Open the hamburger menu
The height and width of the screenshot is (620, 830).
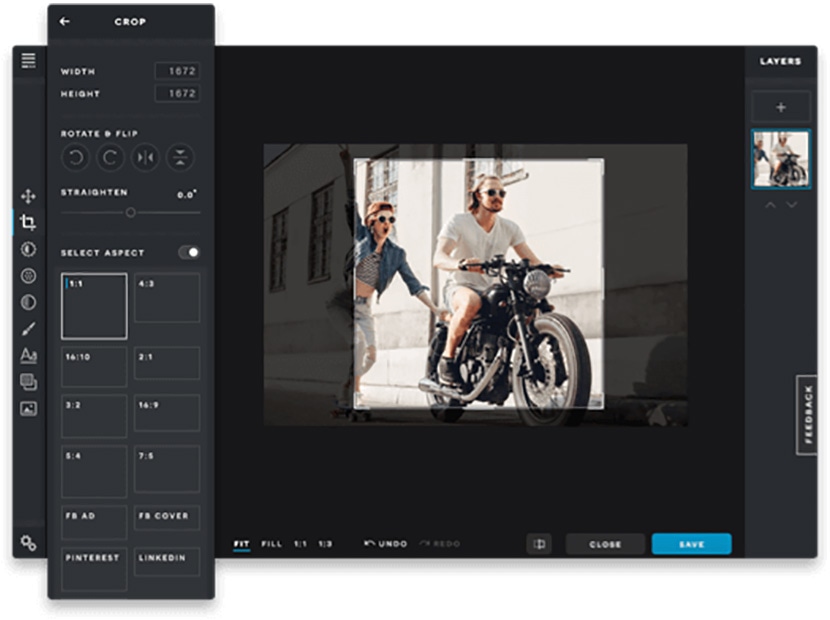28,60
